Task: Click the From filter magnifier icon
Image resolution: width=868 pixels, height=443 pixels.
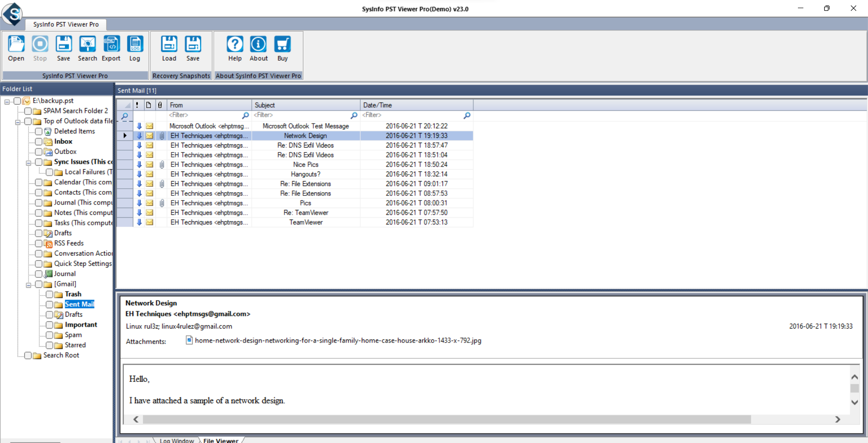Action: [245, 115]
